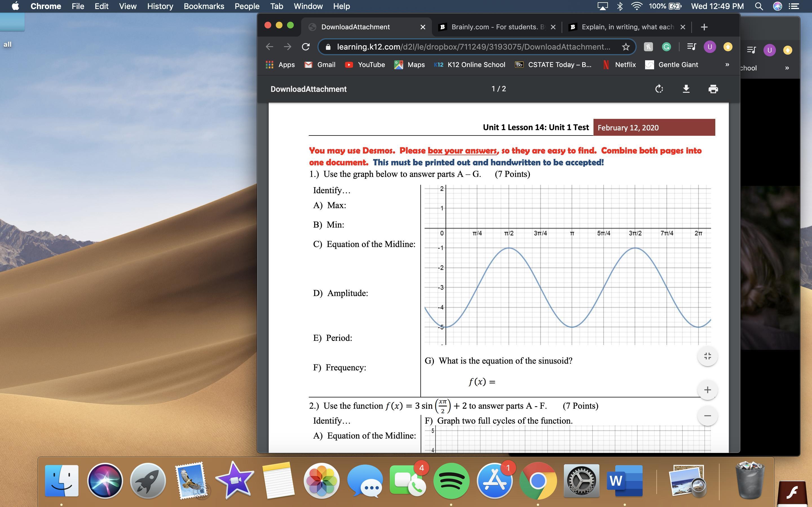Click the PDF zoom in button
This screenshot has width=812, height=507.
click(707, 390)
